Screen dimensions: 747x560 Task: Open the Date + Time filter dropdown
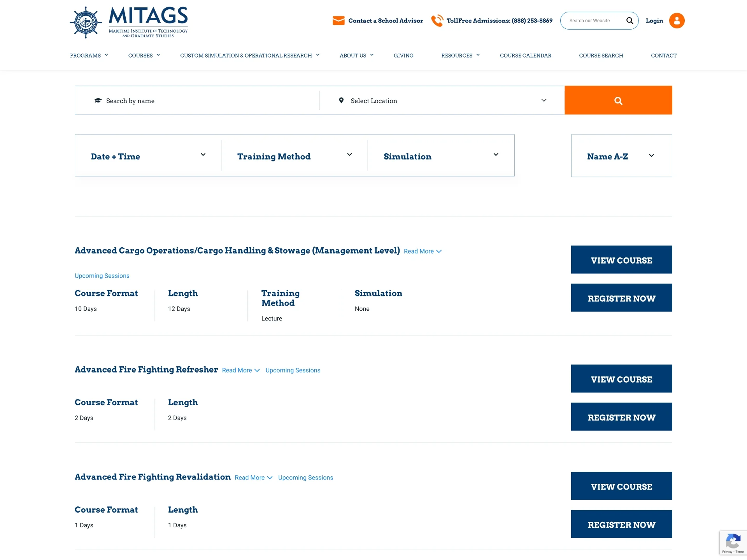[148, 156]
